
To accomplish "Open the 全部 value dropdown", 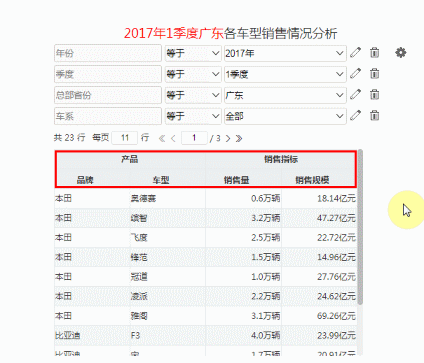I will 285,116.
